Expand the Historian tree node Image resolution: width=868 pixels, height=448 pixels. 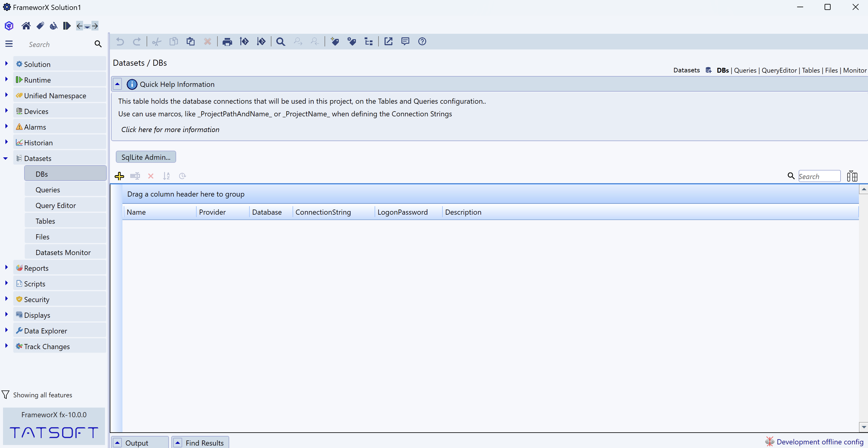tap(6, 142)
